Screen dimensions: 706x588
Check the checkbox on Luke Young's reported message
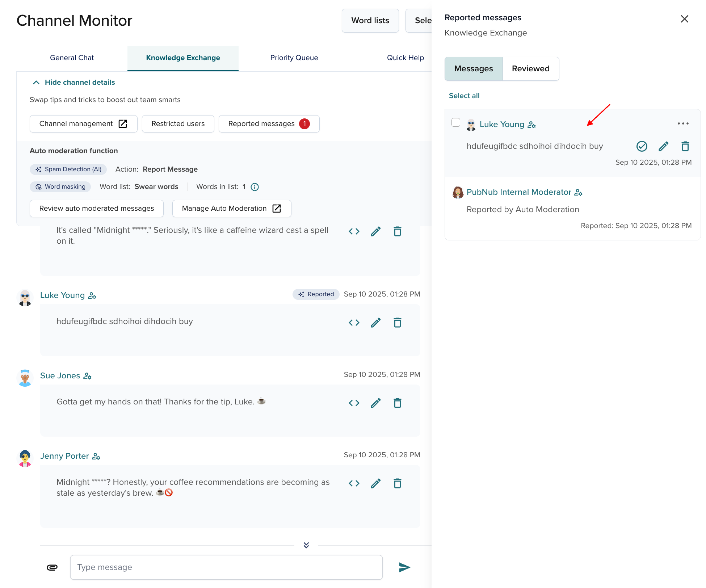click(x=455, y=123)
